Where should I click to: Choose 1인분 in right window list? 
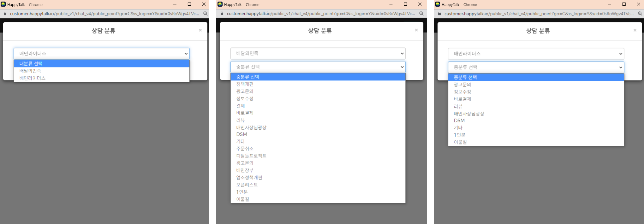(536, 135)
